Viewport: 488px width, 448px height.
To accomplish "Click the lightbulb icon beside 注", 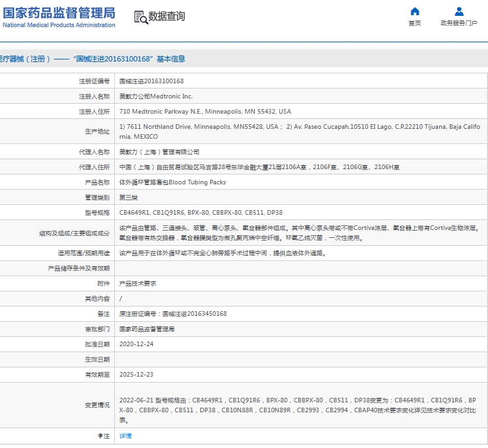I will coord(100,436).
